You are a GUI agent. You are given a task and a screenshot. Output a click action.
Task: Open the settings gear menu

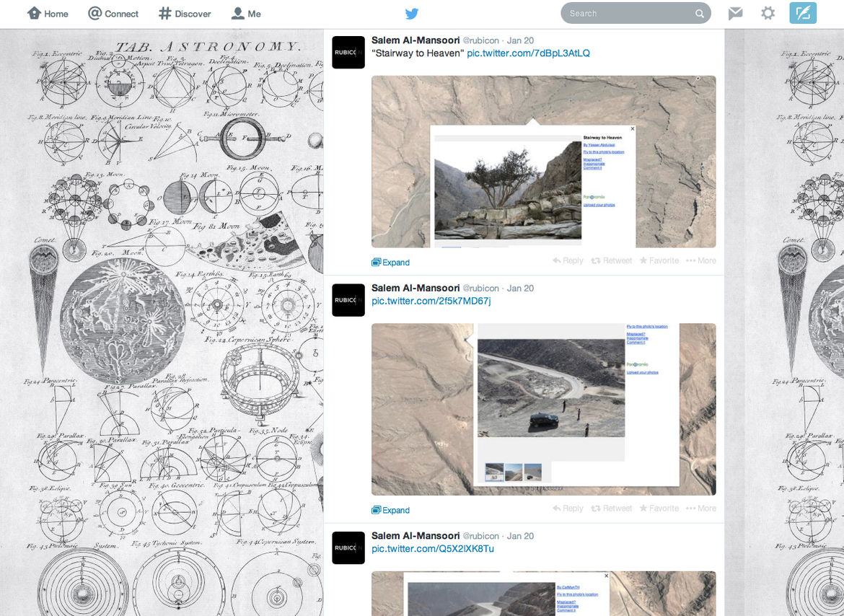click(768, 14)
